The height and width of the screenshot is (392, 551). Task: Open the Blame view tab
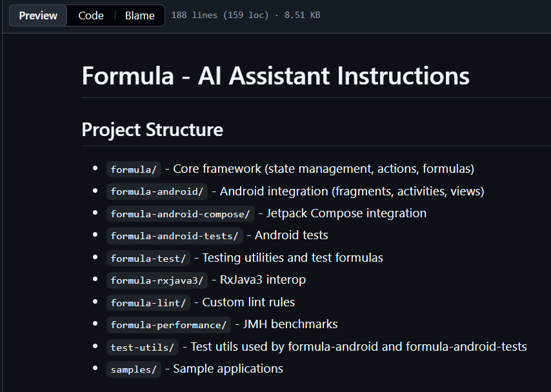(140, 15)
